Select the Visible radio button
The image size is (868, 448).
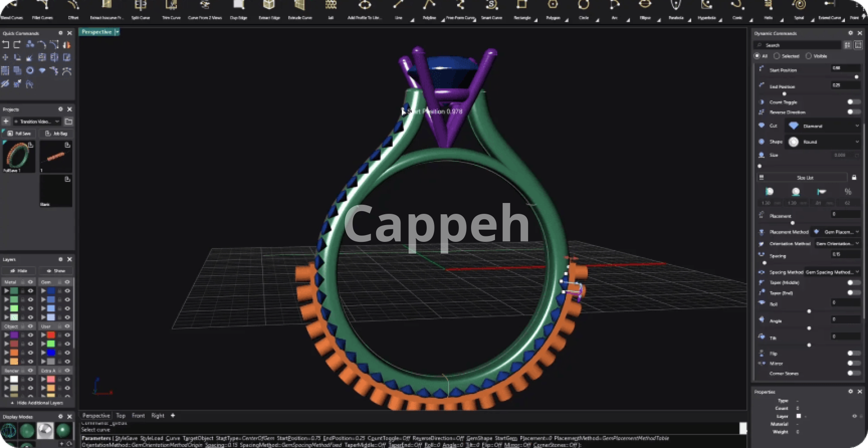coord(809,56)
